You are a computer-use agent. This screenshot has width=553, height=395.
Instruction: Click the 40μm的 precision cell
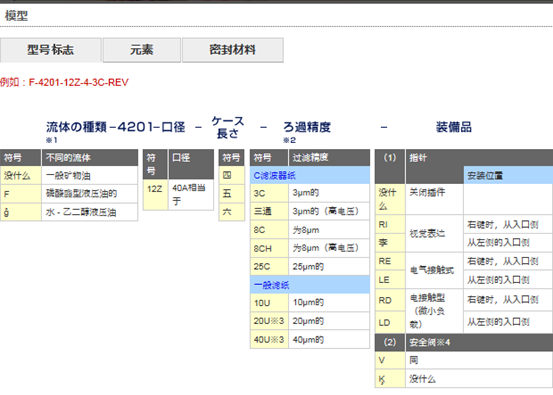[329, 340]
